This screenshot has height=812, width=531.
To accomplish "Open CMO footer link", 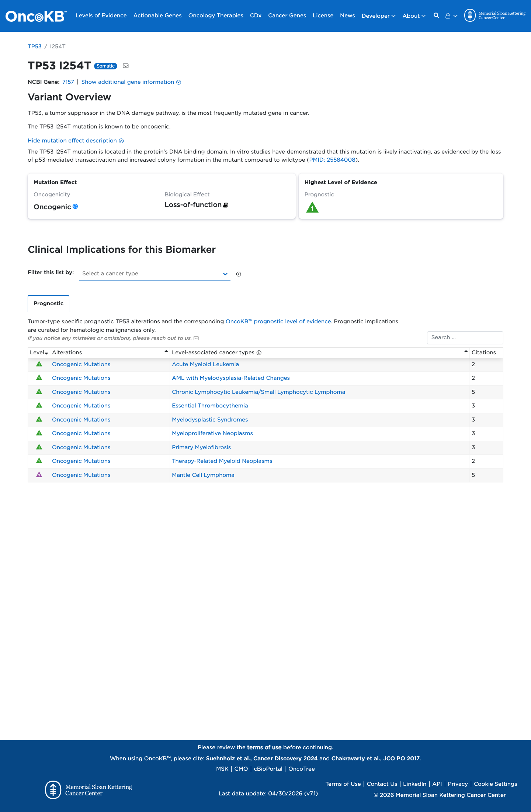I will click(x=241, y=769).
